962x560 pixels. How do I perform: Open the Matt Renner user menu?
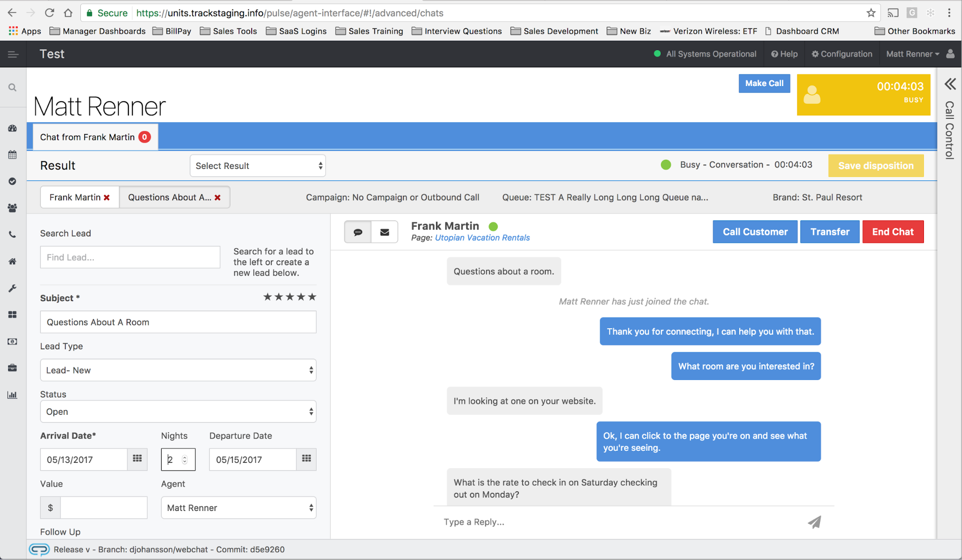click(x=912, y=54)
